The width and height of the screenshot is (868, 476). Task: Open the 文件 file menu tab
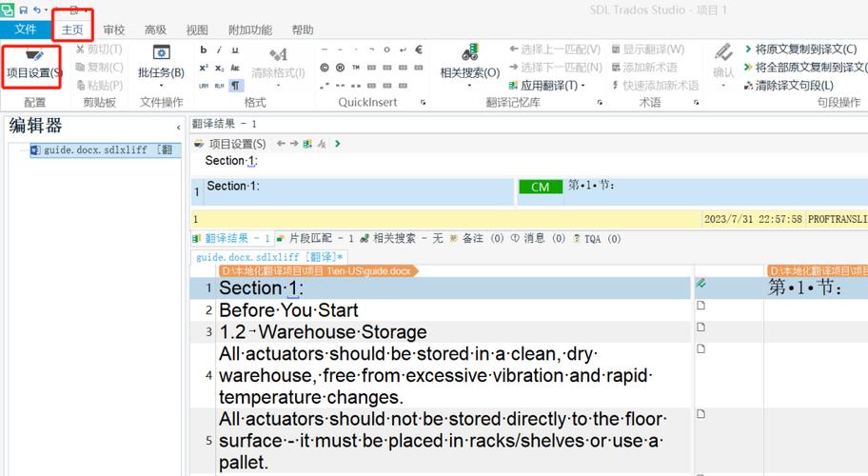point(26,30)
